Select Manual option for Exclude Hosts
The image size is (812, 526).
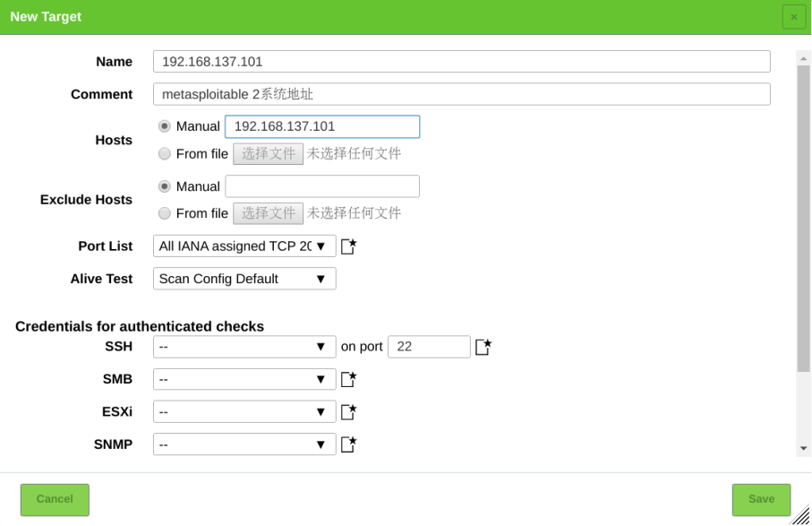165,186
